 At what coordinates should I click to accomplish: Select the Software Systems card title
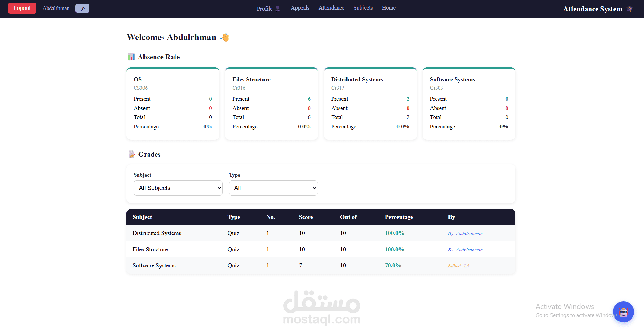tap(452, 79)
